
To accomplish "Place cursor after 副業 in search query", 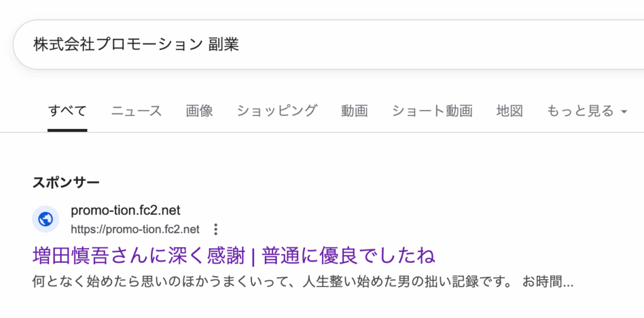I will click(240, 45).
